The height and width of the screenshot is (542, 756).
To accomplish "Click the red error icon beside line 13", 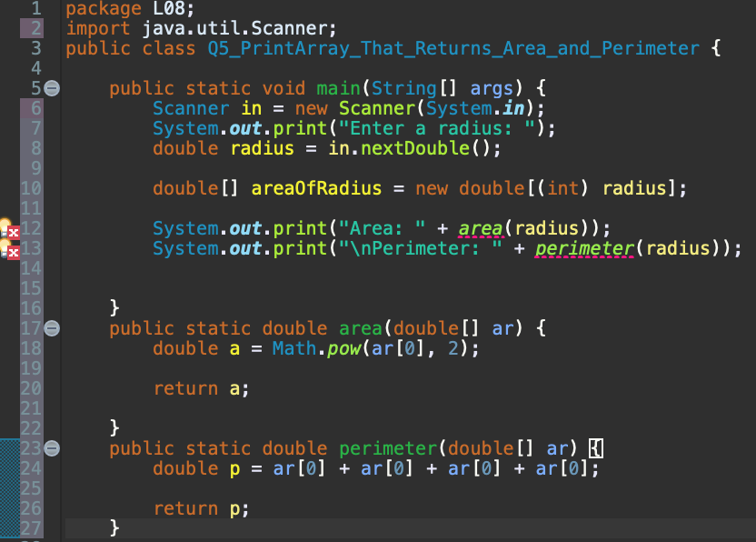I will [13, 253].
